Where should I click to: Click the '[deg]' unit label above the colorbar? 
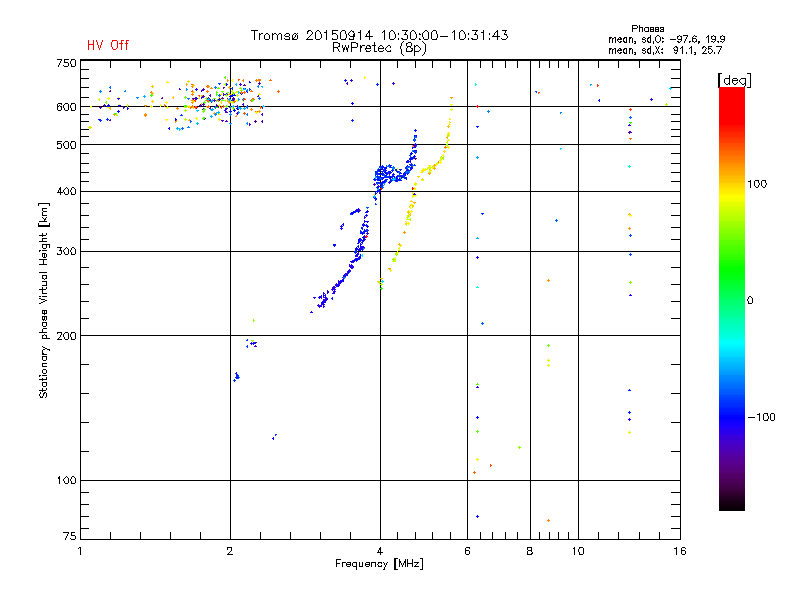(734, 80)
